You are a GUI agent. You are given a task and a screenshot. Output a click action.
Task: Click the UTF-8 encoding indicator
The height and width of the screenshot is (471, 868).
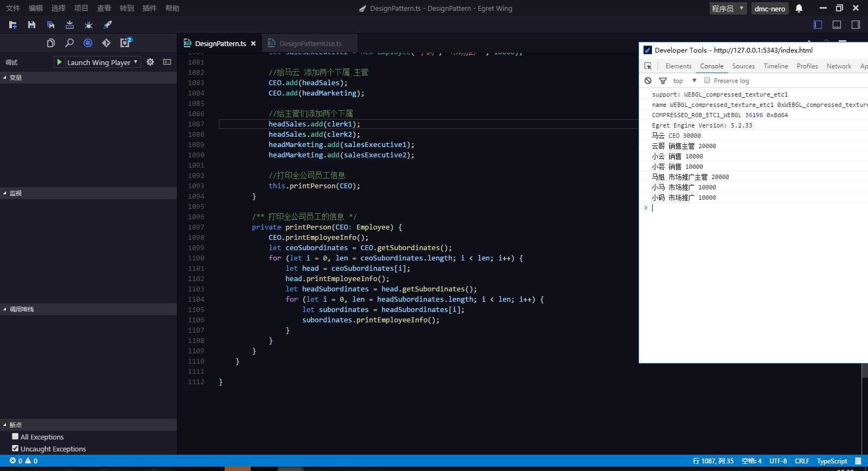pyautogui.click(x=778, y=461)
